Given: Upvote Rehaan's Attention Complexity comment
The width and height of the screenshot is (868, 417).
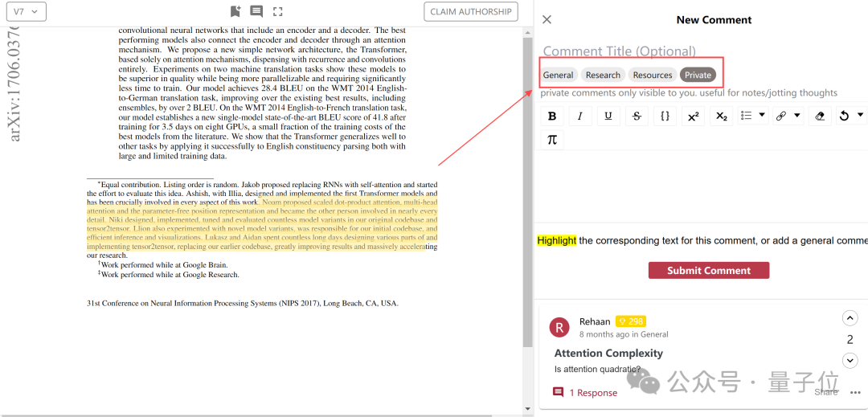Looking at the screenshot, I should click(x=850, y=318).
